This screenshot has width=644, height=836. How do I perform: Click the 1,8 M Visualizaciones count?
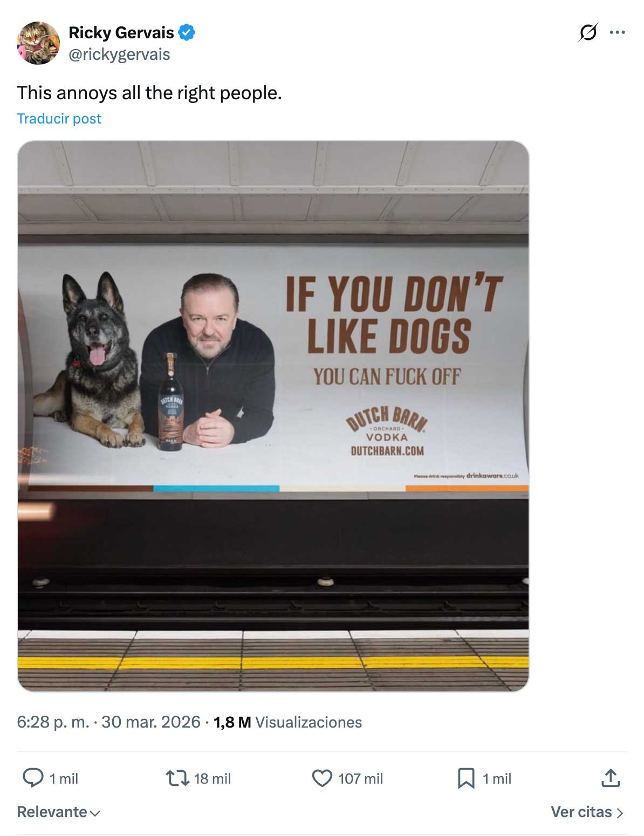287,722
